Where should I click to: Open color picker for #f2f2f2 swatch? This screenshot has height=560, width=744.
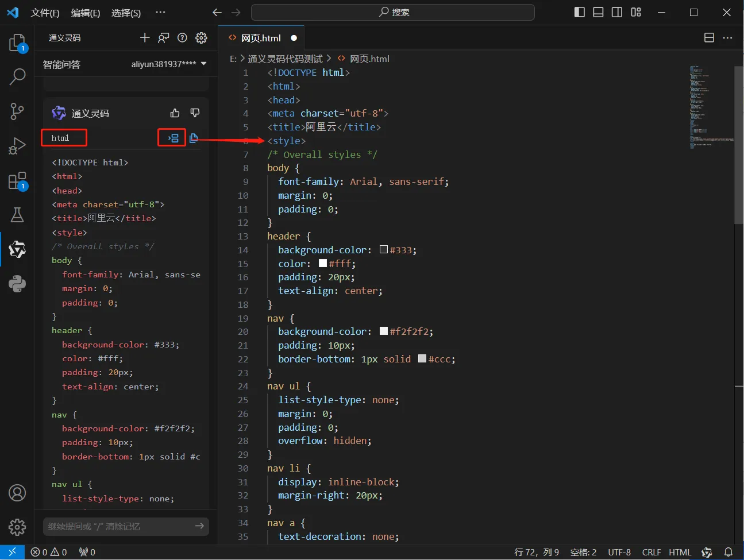coord(384,331)
